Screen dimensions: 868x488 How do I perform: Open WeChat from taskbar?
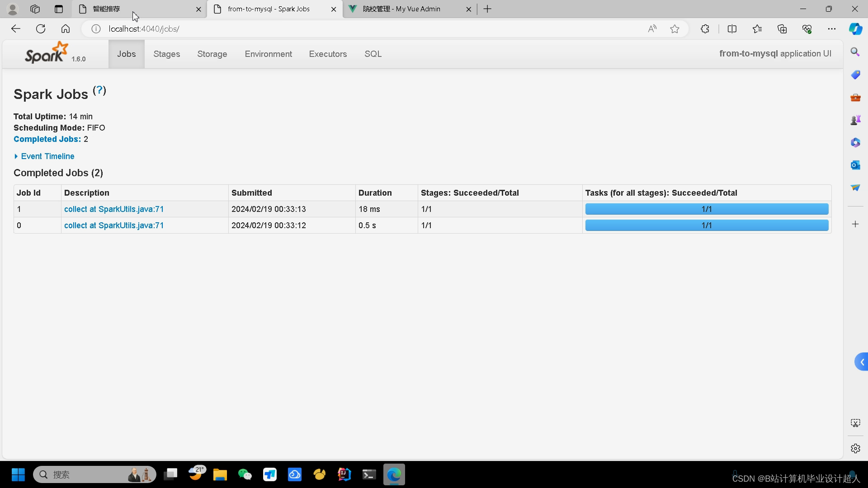[x=245, y=474]
